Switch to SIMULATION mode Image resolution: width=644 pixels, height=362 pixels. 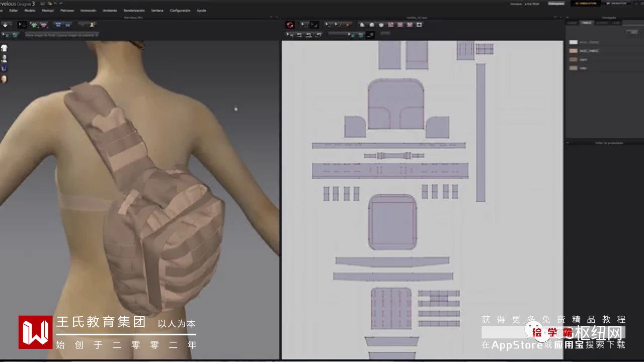(585, 4)
